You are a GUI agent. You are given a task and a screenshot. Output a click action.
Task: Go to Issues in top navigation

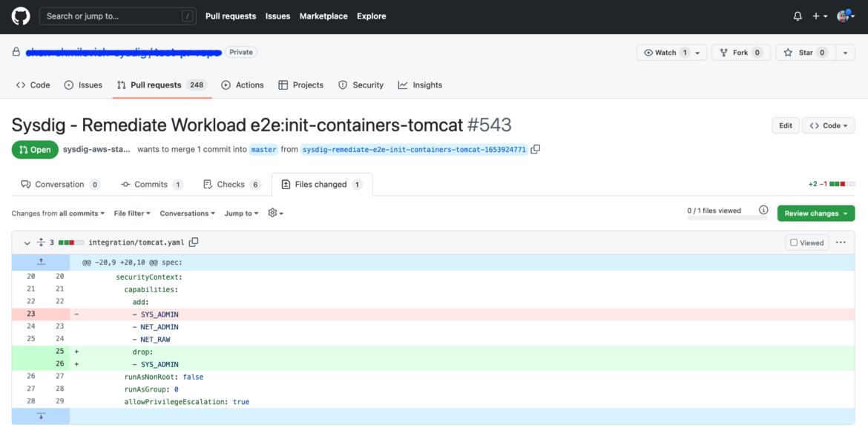[x=278, y=16]
